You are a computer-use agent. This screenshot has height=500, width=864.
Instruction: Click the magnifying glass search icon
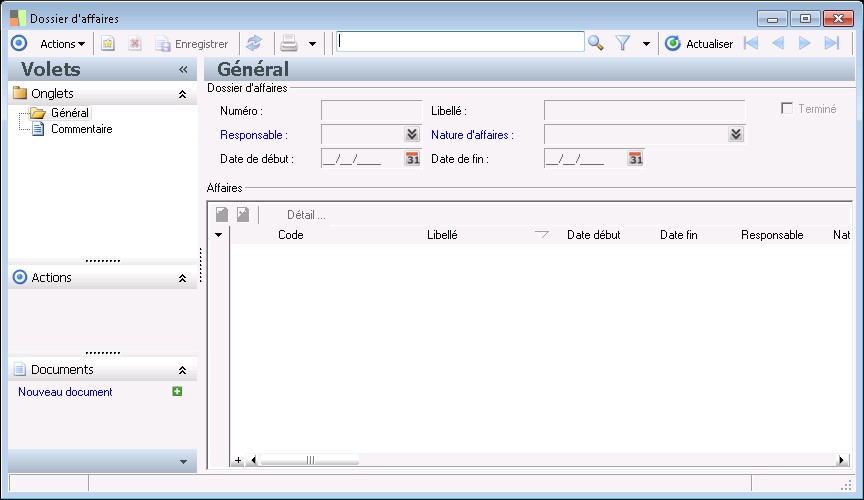596,43
